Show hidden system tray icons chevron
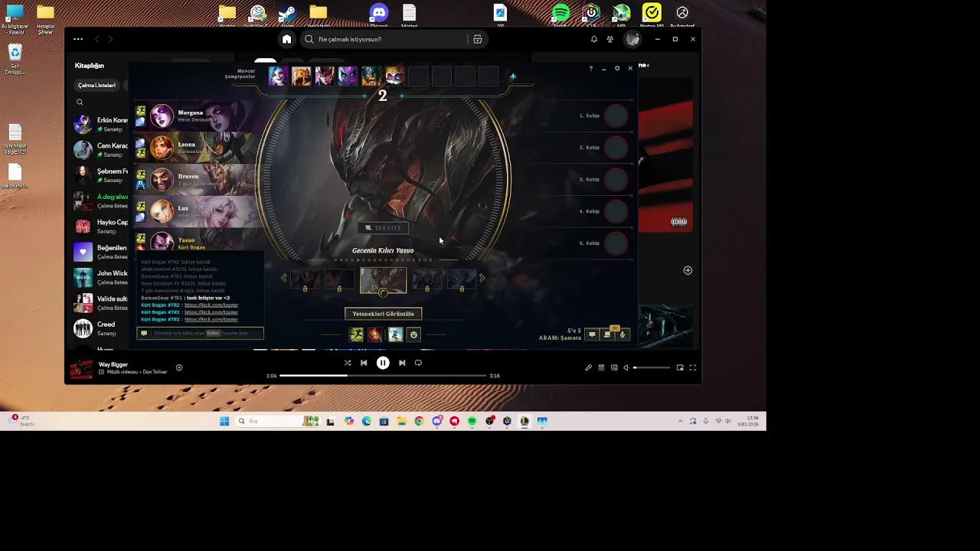980x551 pixels. [680, 421]
